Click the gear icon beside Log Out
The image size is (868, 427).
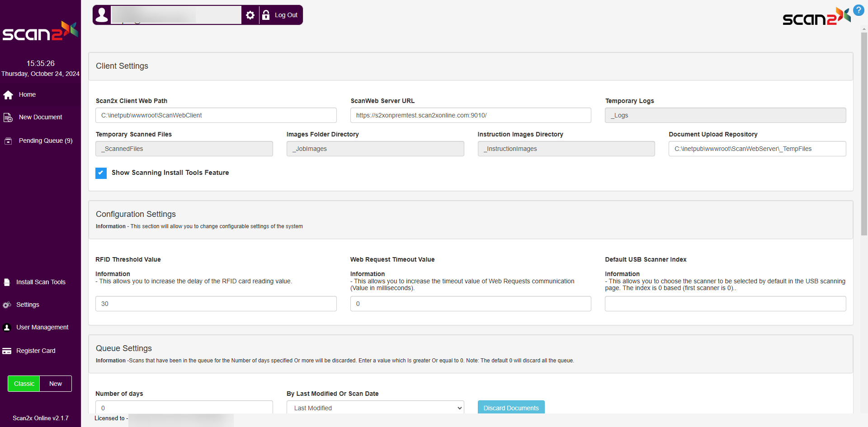click(x=250, y=15)
